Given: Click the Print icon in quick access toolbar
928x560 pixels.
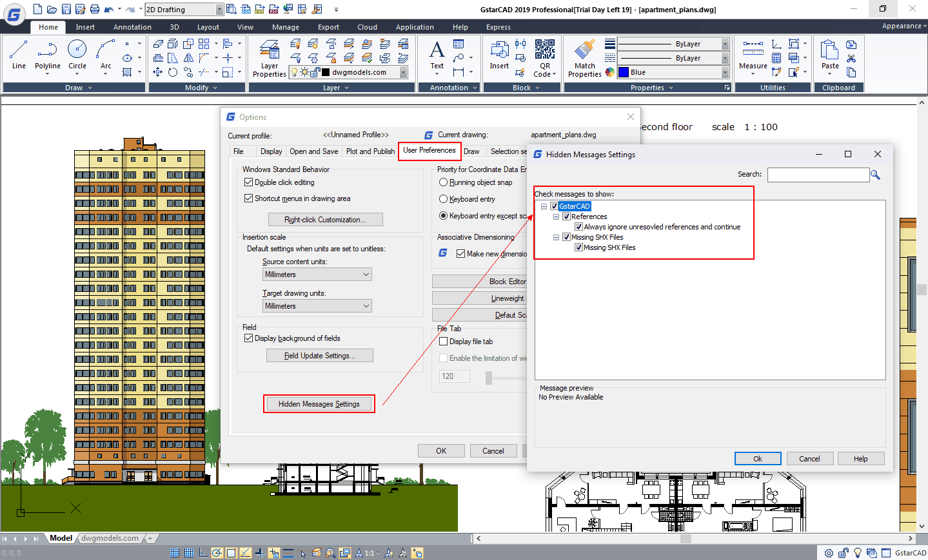Looking at the screenshot, I should (x=95, y=9).
